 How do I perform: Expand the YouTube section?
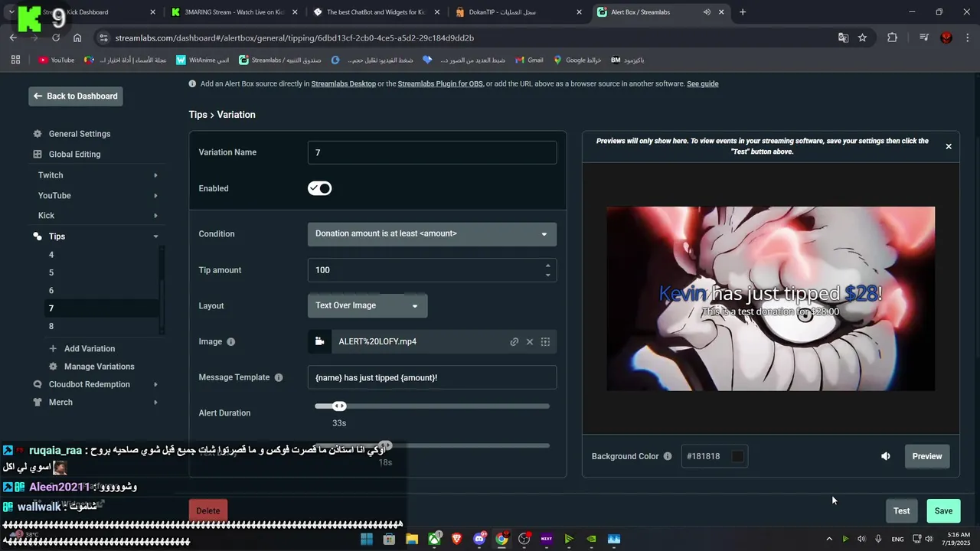tap(97, 196)
